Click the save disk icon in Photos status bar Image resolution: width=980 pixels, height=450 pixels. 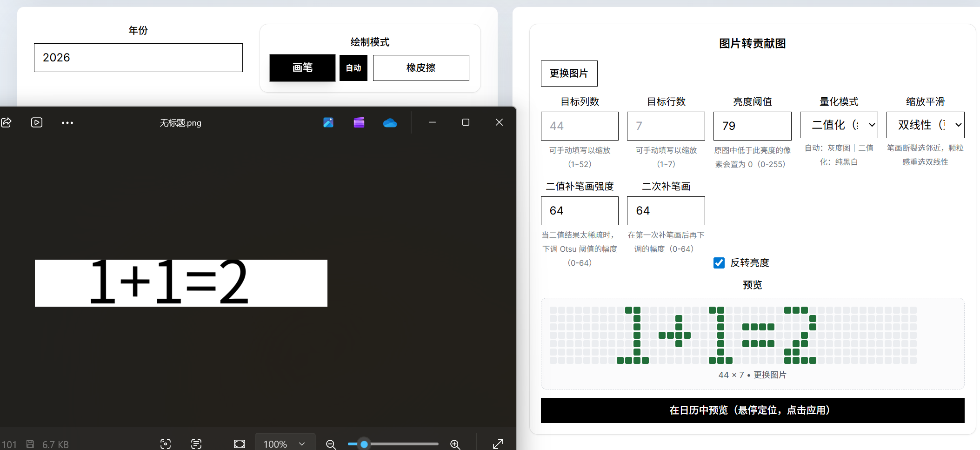(x=30, y=444)
